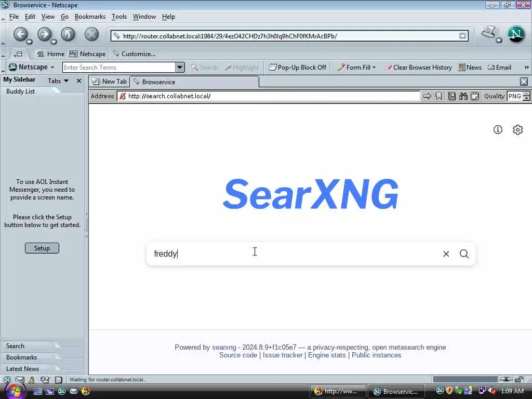The height and width of the screenshot is (399, 532).
Task: Open the Engine stats link
Action: 327,355
